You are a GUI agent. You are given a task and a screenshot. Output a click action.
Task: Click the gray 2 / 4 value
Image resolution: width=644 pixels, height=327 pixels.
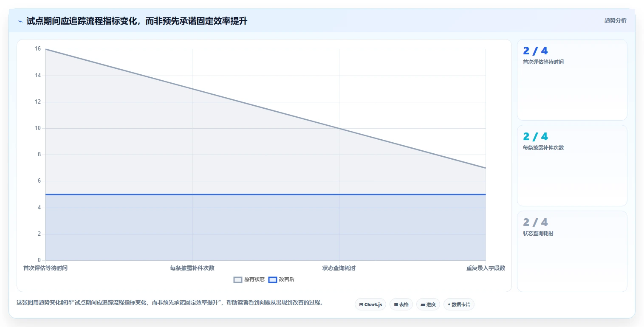point(535,223)
